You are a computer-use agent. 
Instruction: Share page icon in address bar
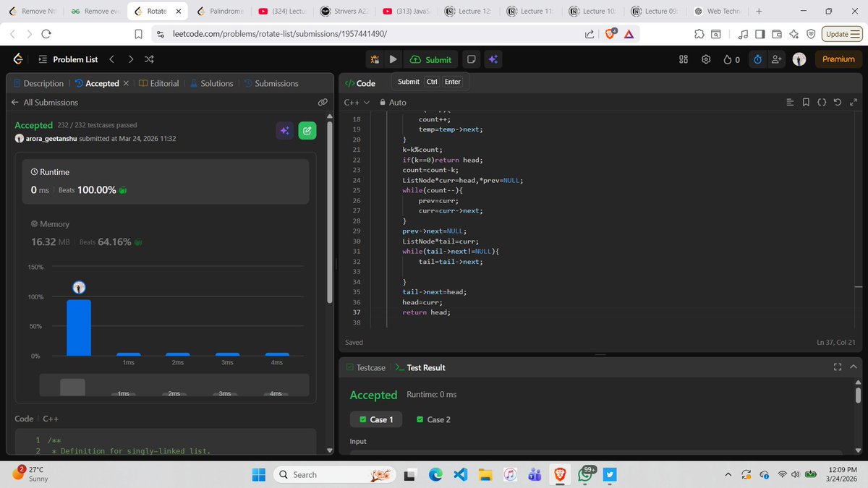[590, 34]
